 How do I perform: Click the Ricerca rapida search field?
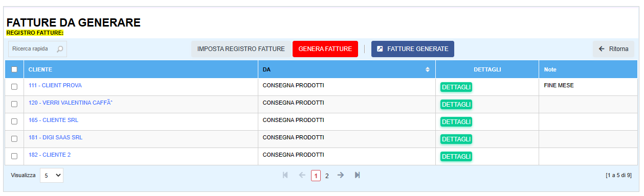point(37,49)
